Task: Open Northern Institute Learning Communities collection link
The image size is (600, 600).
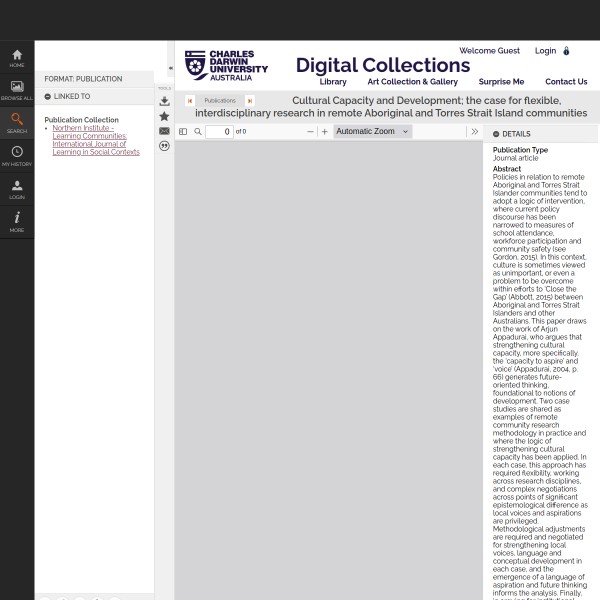Action: (96, 140)
